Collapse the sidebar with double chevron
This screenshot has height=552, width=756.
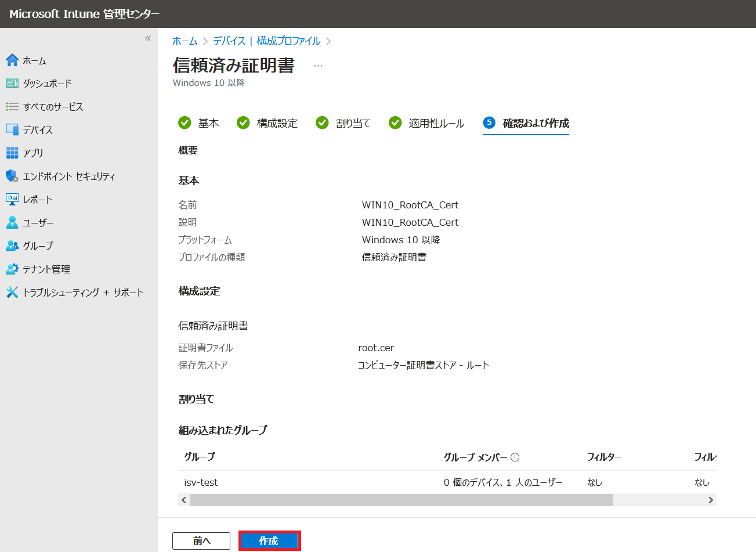click(x=148, y=38)
